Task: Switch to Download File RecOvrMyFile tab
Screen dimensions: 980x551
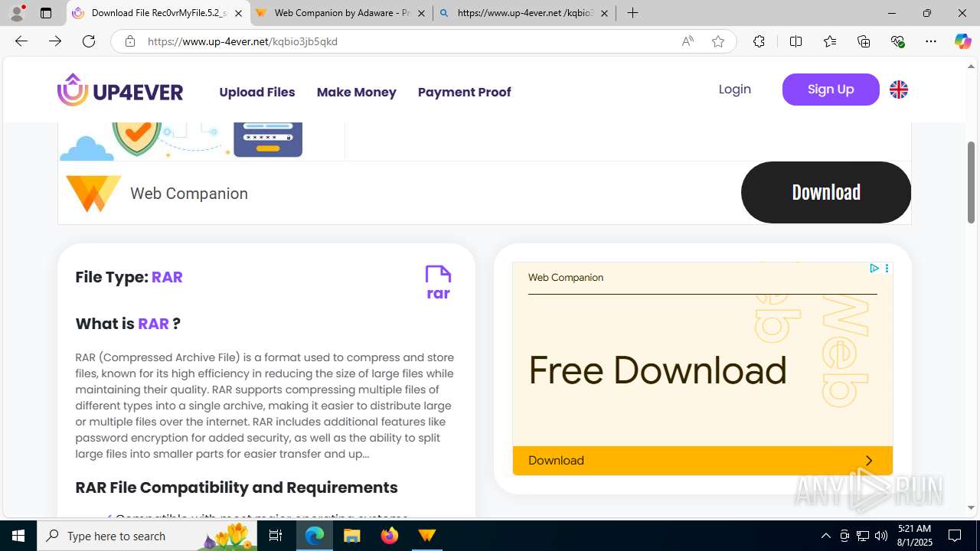Action: 158,13
